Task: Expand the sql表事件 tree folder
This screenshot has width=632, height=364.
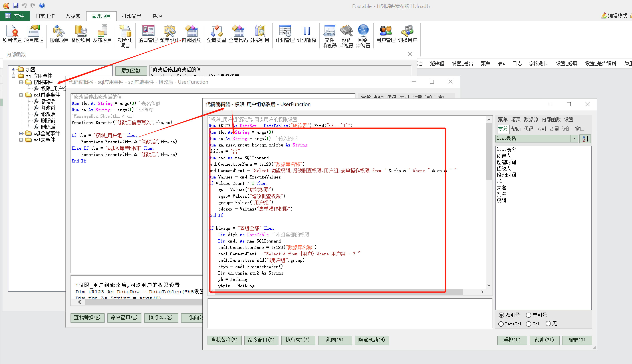Action: [x=21, y=140]
